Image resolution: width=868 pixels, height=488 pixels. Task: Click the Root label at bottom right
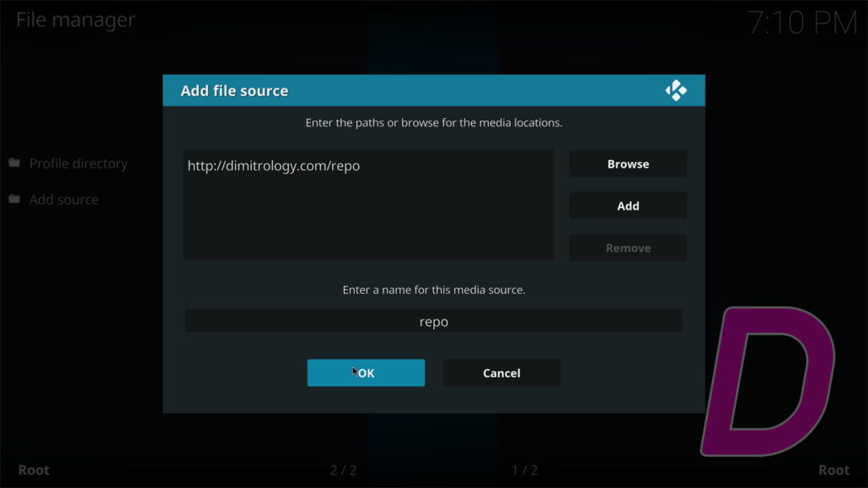click(x=833, y=470)
